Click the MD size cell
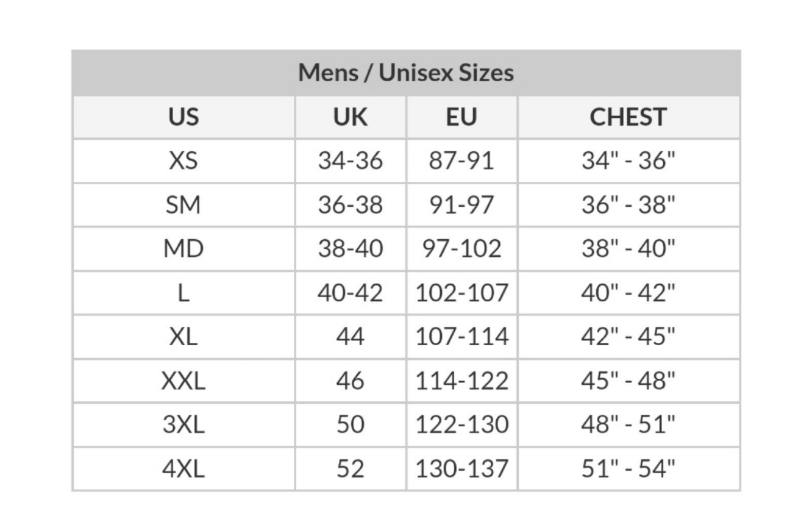The image size is (812, 524). click(184, 249)
